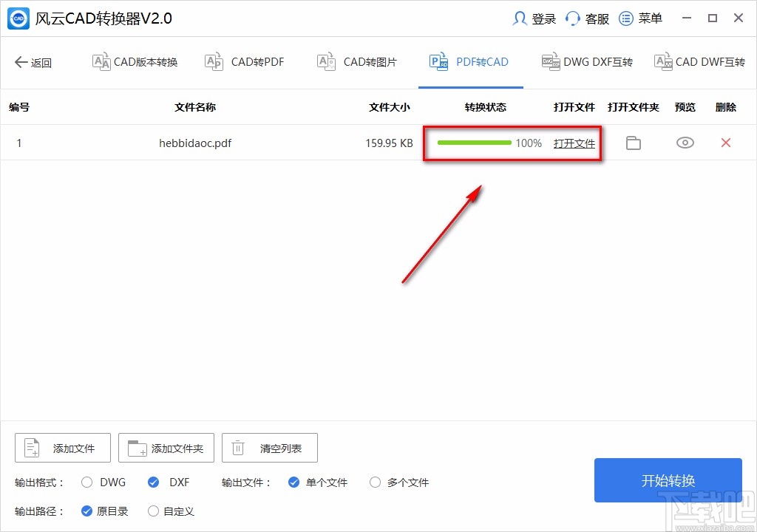Click the 100% progress bar
757x532 pixels.
coord(481,142)
